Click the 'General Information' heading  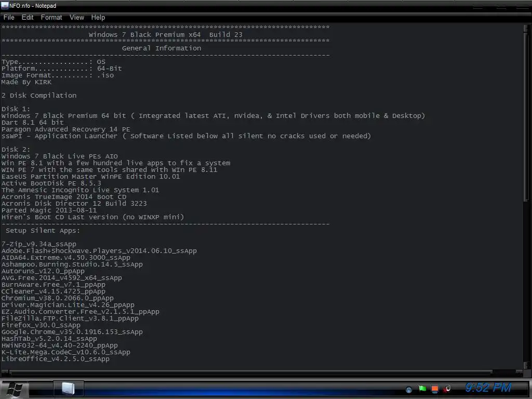pyautogui.click(x=162, y=48)
